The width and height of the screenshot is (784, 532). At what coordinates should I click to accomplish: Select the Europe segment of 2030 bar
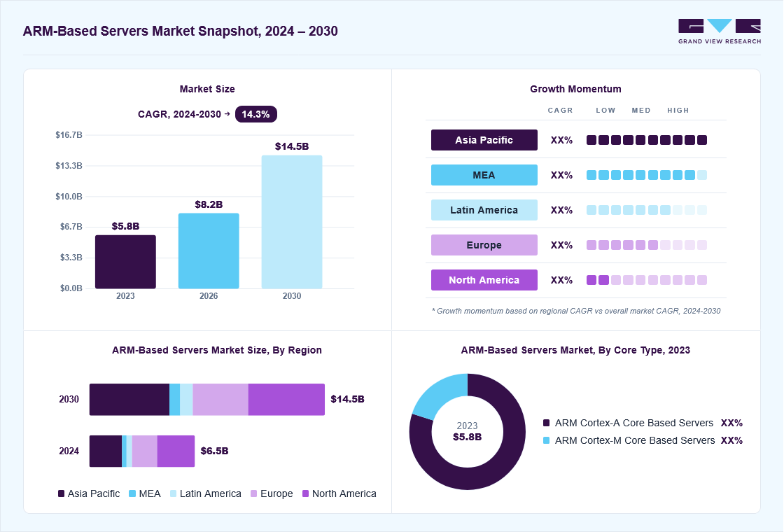[220, 400]
